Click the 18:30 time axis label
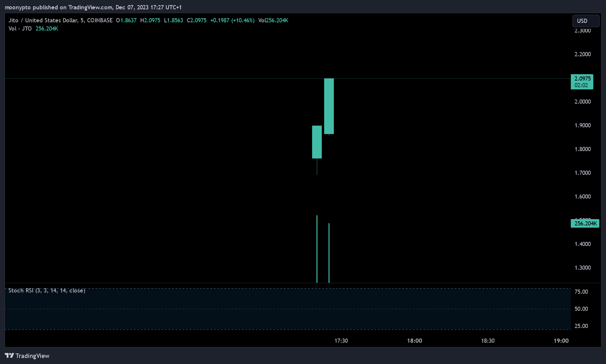The height and width of the screenshot is (364, 606). (488, 341)
